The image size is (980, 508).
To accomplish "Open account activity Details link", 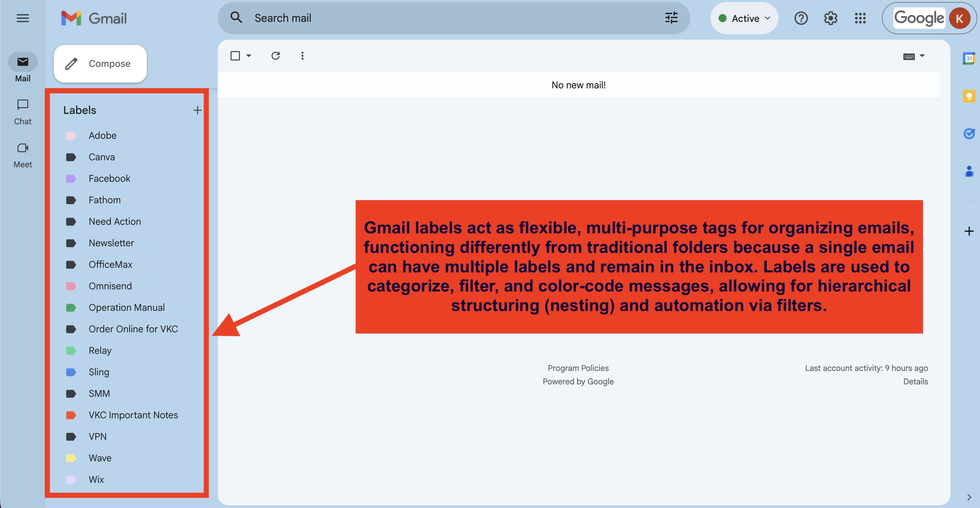I will point(915,381).
